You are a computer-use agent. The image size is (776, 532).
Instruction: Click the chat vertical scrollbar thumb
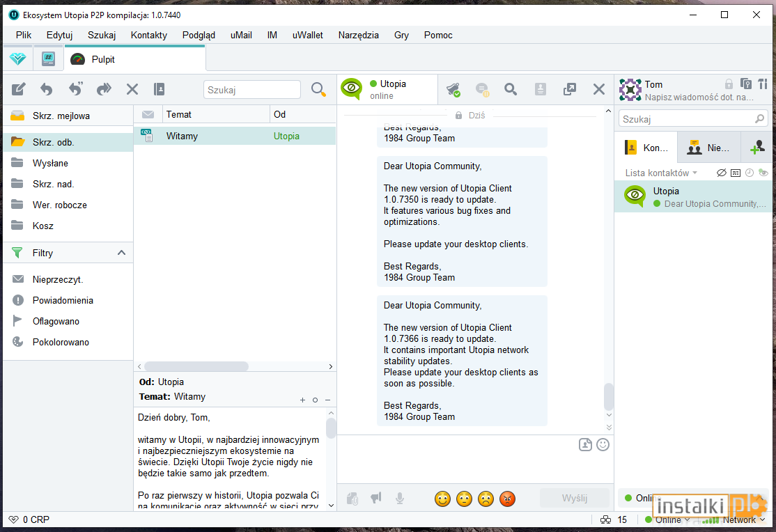pyautogui.click(x=609, y=396)
